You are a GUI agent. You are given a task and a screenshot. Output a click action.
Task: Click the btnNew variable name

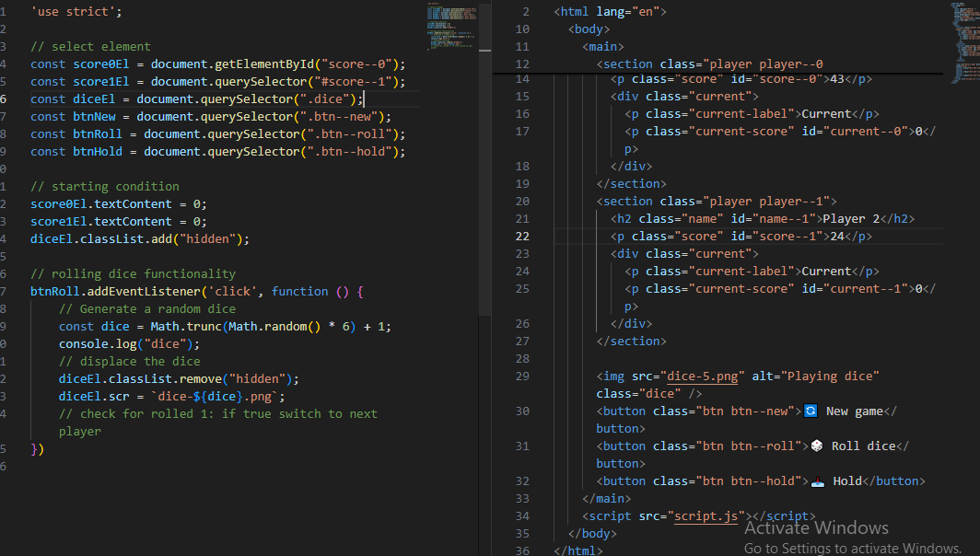coord(94,117)
